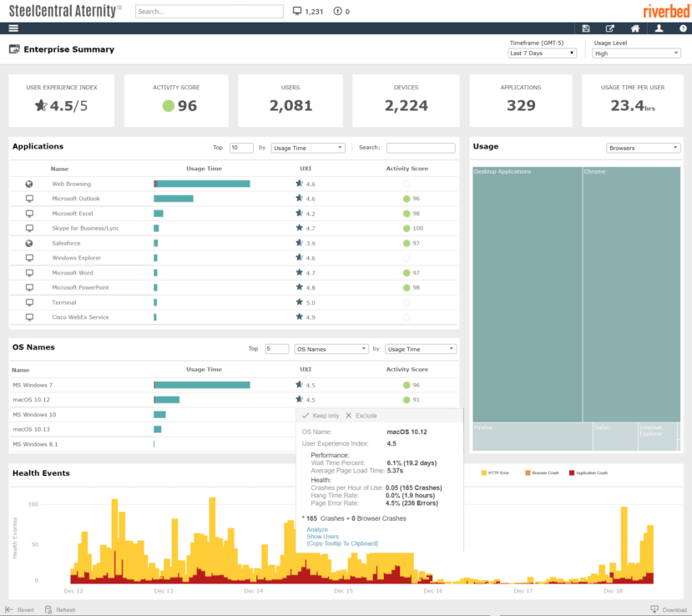Image resolution: width=692 pixels, height=616 pixels.
Task: Click the MS Windows 10 row name
Action: click(x=34, y=414)
